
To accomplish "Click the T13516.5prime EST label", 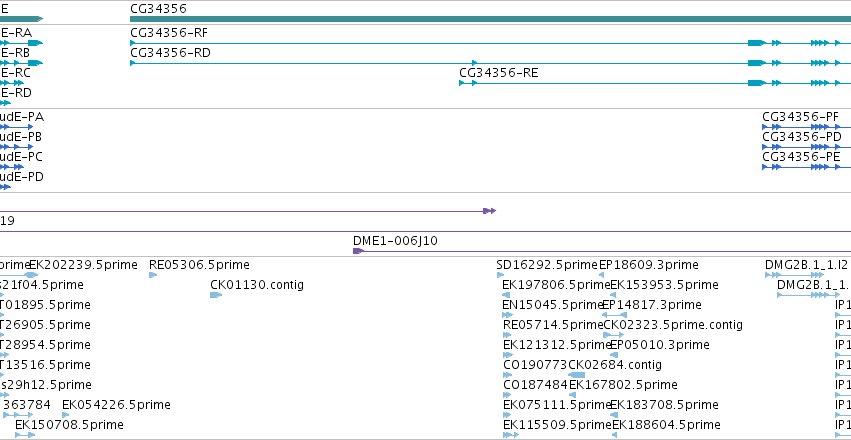I will (x=45, y=365).
